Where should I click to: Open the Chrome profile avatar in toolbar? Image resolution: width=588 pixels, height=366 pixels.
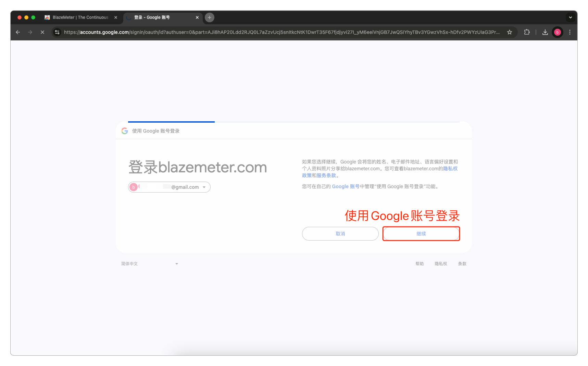558,32
